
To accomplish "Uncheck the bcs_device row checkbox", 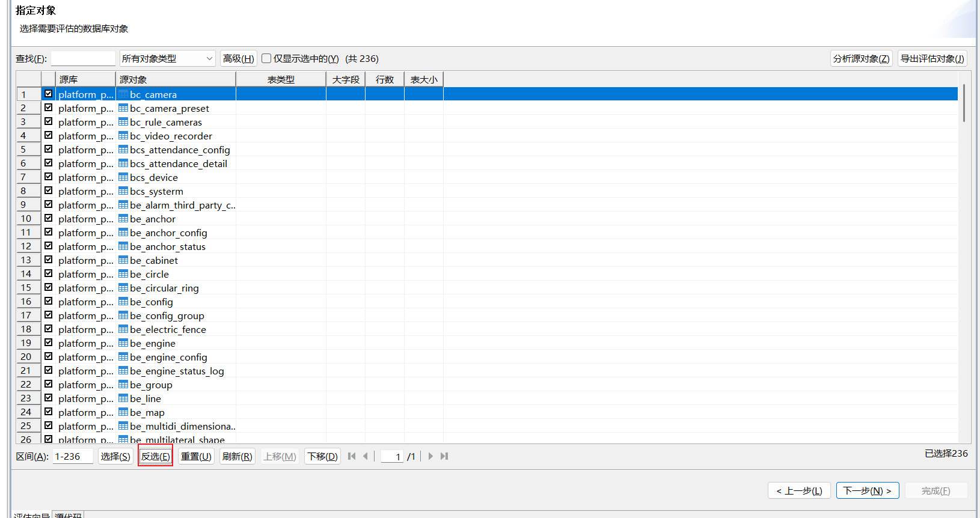I will click(48, 177).
